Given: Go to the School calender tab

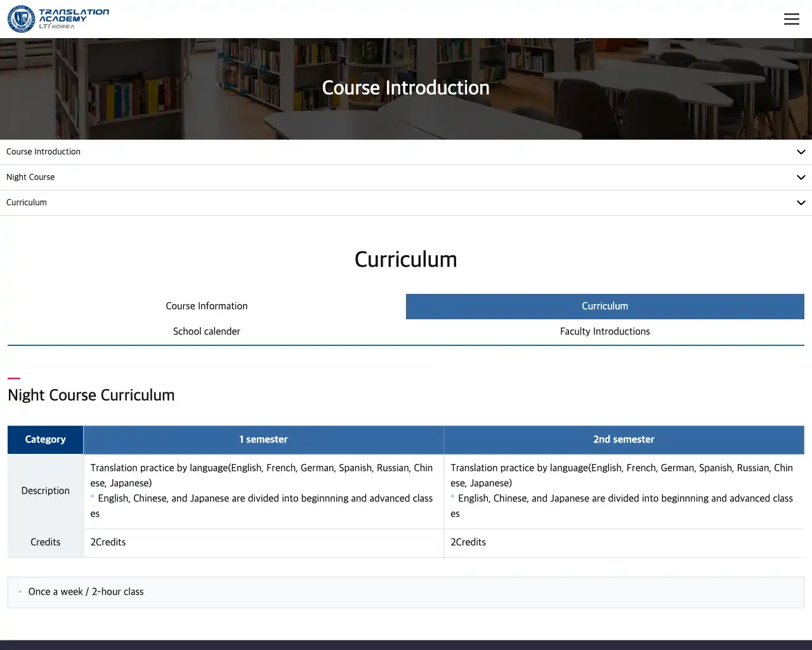Looking at the screenshot, I should coord(207,331).
